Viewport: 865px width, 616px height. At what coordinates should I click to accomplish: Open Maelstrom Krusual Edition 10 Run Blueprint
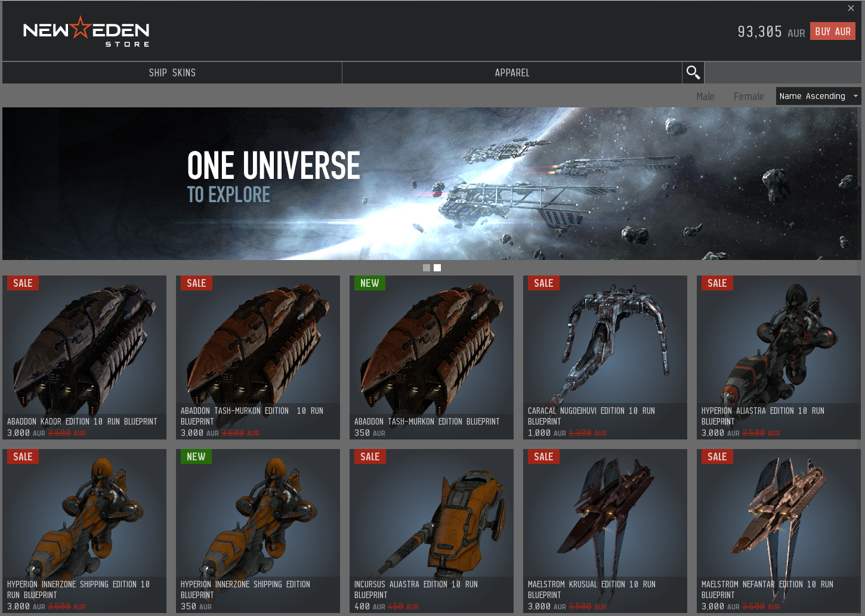pos(605,531)
